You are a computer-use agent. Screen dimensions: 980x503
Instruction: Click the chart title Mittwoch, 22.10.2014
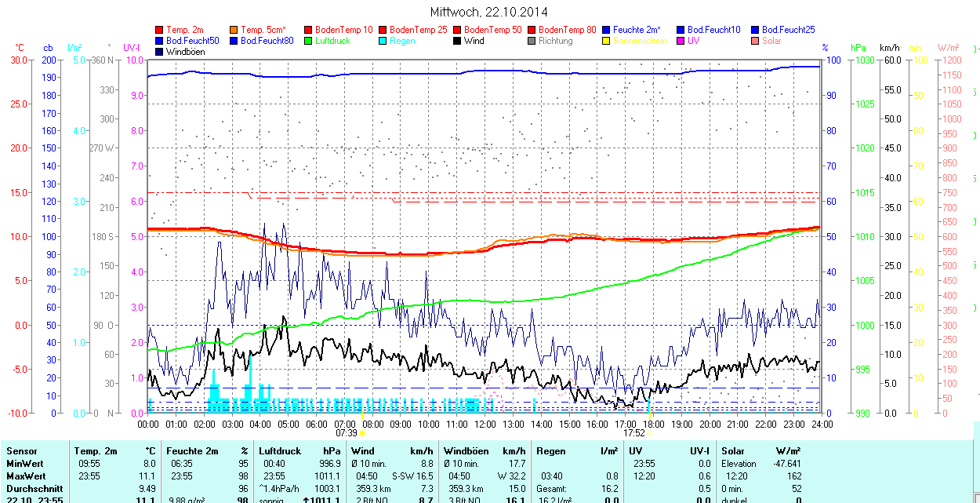click(489, 12)
